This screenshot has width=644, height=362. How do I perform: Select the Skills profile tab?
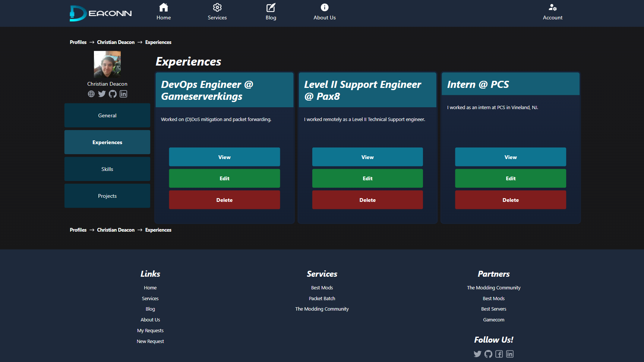coord(107,169)
